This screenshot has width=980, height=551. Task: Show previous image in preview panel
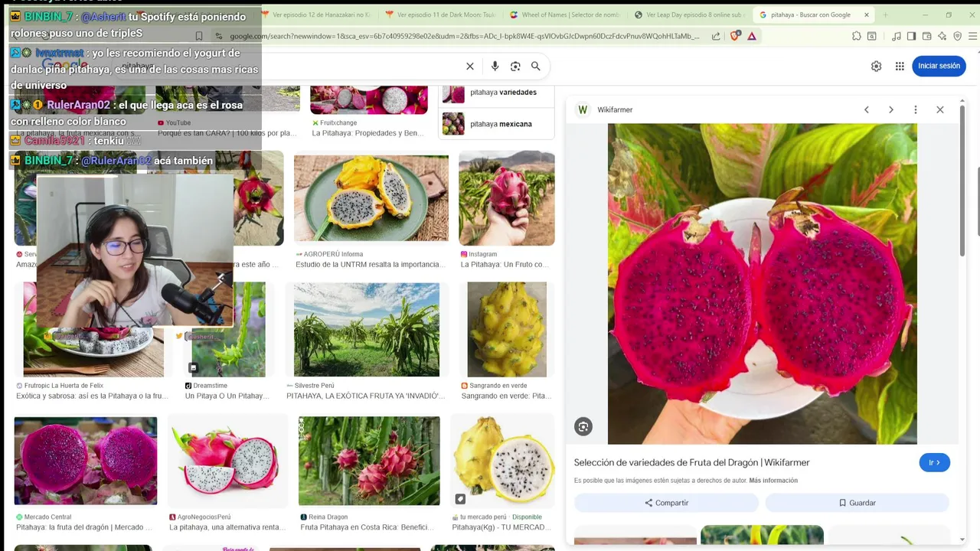pyautogui.click(x=867, y=109)
